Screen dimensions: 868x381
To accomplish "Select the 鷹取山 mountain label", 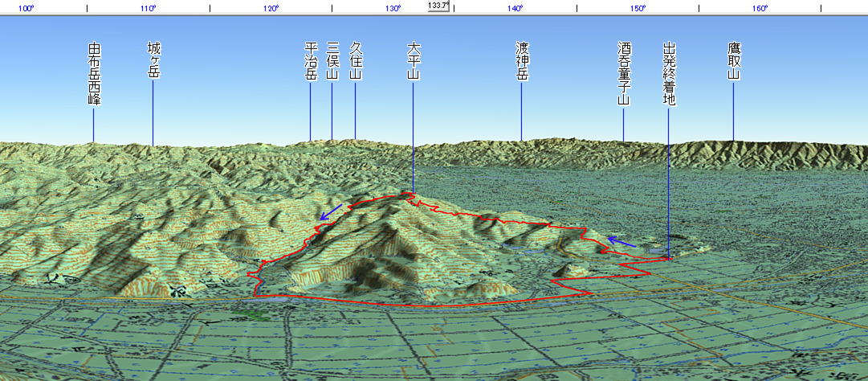I will pos(733,62).
